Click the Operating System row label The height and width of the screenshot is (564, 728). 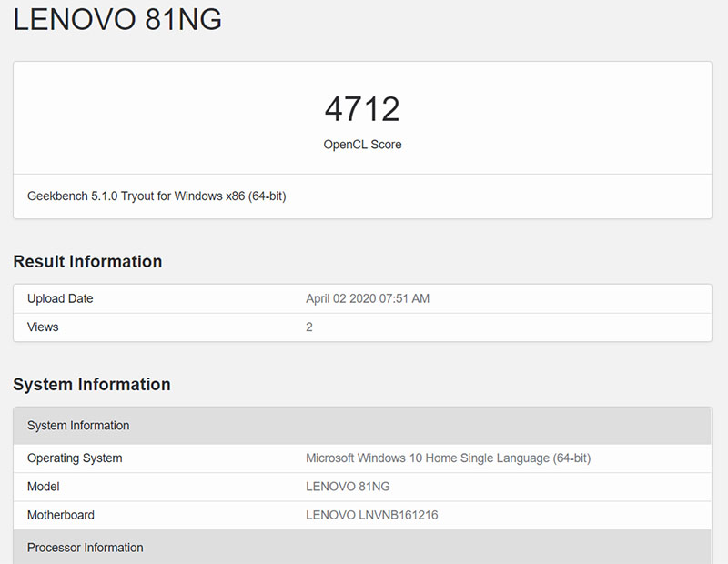pyautogui.click(x=75, y=458)
